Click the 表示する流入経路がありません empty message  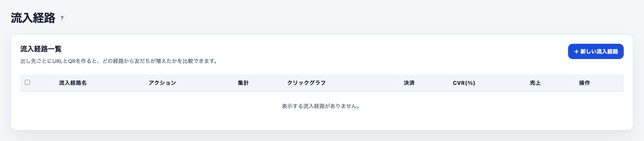pos(321,106)
